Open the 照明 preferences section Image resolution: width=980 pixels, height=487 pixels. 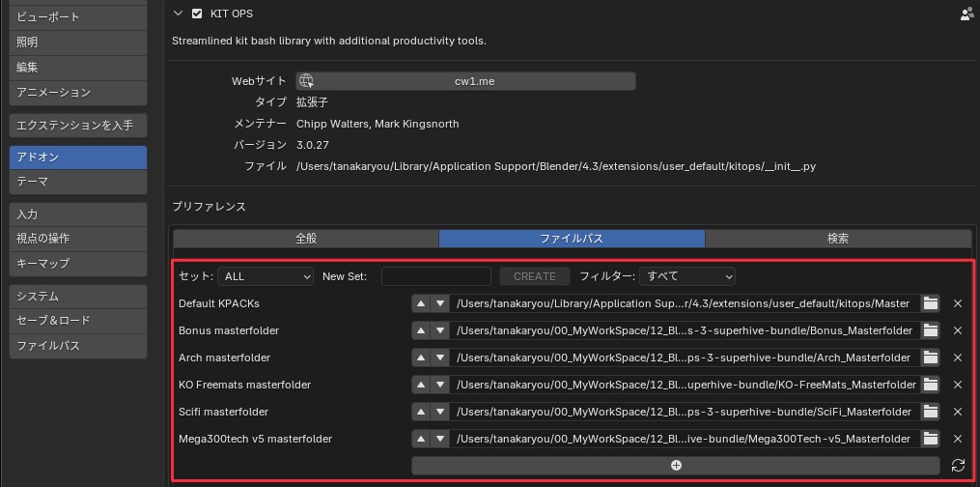pyautogui.click(x=78, y=42)
